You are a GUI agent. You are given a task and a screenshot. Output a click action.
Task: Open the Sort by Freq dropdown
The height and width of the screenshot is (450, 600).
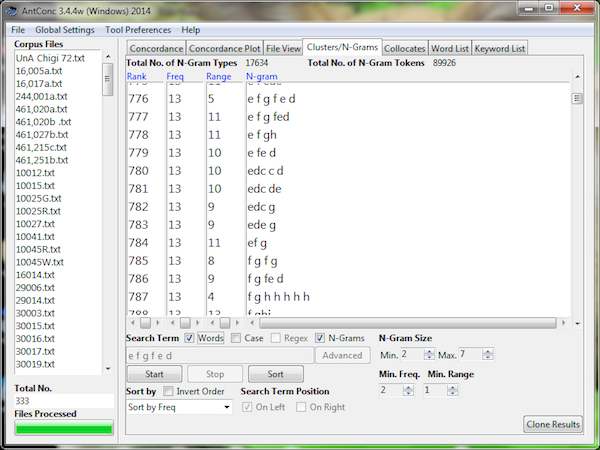click(179, 407)
